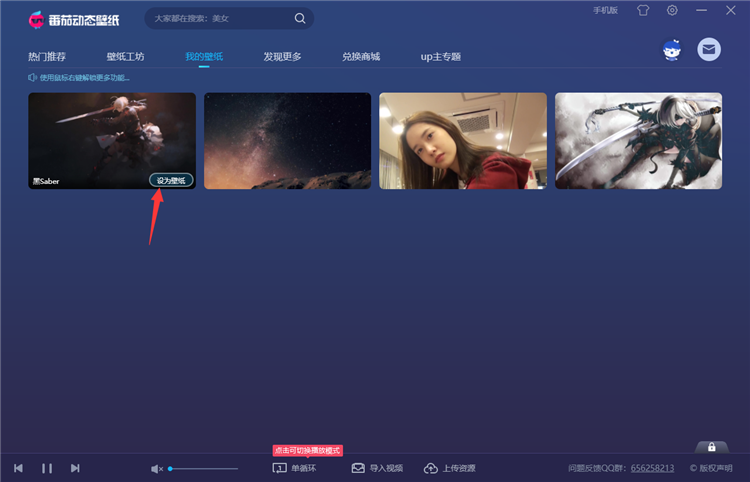Viewport: 750px width, 482px height.
Task: Minimize the wallpaper app window
Action: point(701,10)
